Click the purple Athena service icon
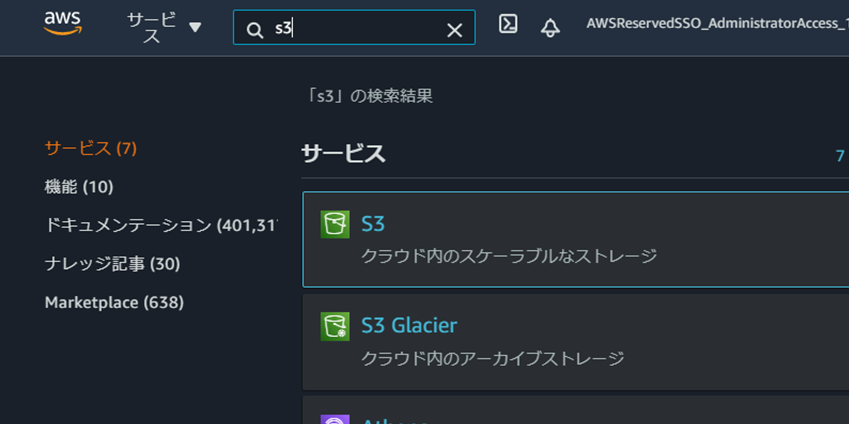The width and height of the screenshot is (849, 424). [335, 420]
